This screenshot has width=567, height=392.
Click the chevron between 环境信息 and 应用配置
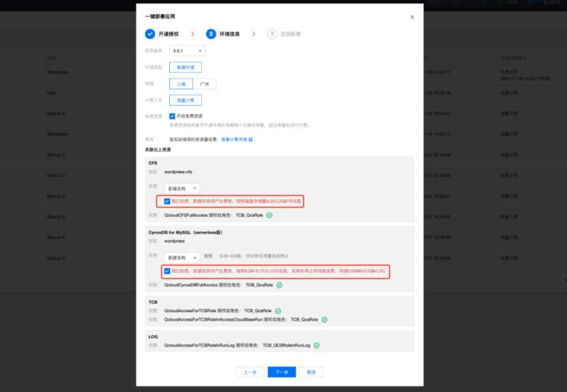(x=254, y=34)
